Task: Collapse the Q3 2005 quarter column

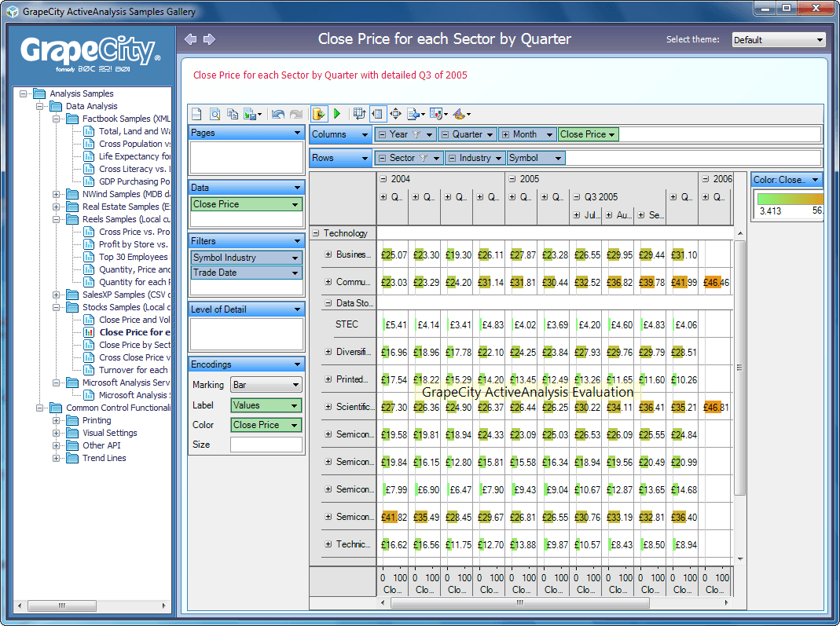Action: (577, 197)
